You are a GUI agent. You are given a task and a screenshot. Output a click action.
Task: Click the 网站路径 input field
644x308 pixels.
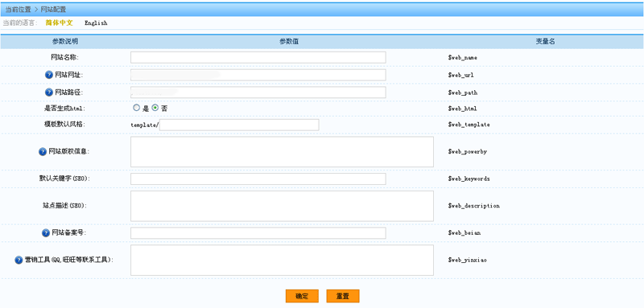[258, 92]
